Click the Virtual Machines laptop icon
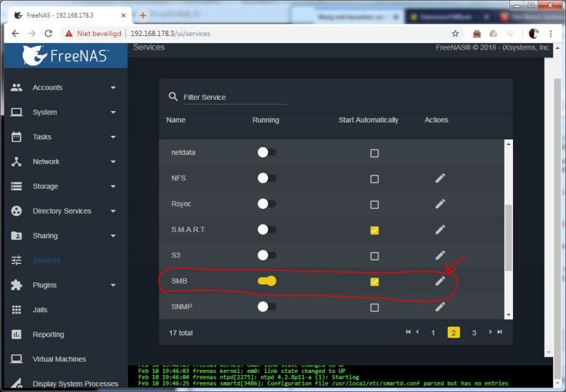The height and width of the screenshot is (392, 566). [16, 359]
